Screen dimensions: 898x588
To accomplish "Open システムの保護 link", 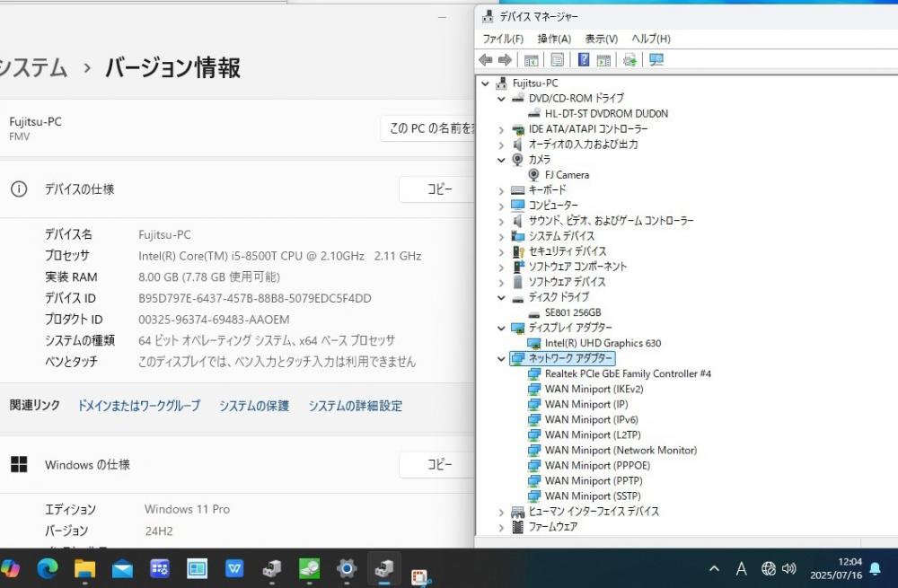I will 254,406.
